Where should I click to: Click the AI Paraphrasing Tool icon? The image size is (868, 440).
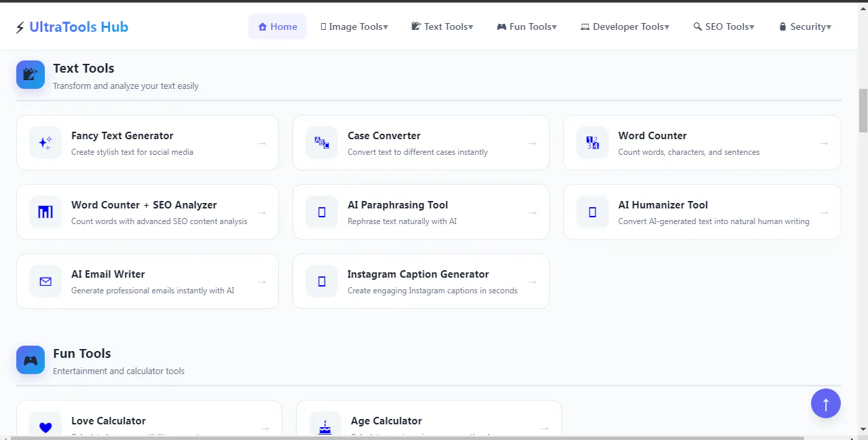point(322,212)
